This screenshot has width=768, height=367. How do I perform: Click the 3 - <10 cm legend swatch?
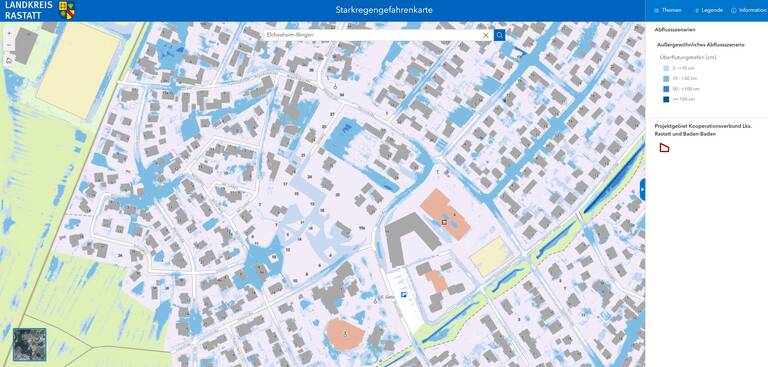point(666,68)
